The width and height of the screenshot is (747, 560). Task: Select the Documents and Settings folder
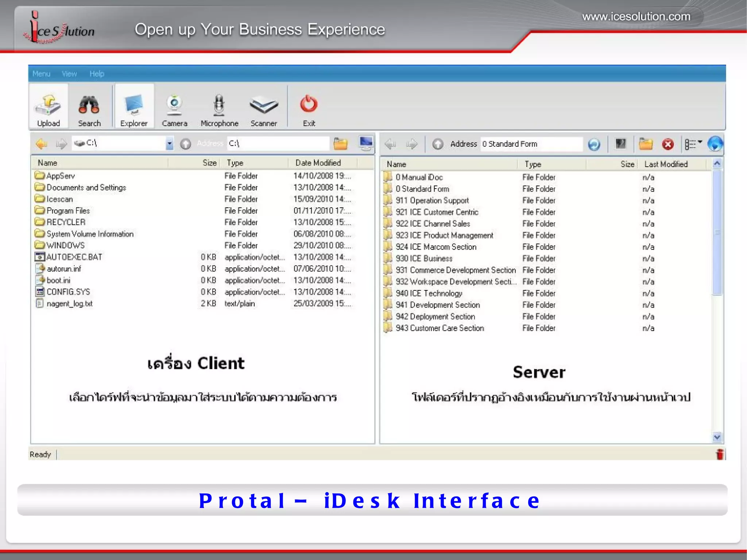86,188
